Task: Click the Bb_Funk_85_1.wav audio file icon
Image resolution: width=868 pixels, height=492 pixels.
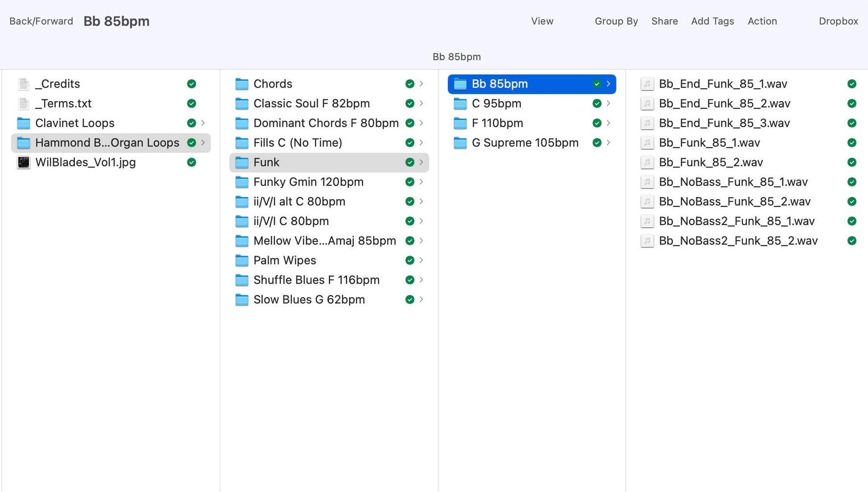Action: point(647,143)
